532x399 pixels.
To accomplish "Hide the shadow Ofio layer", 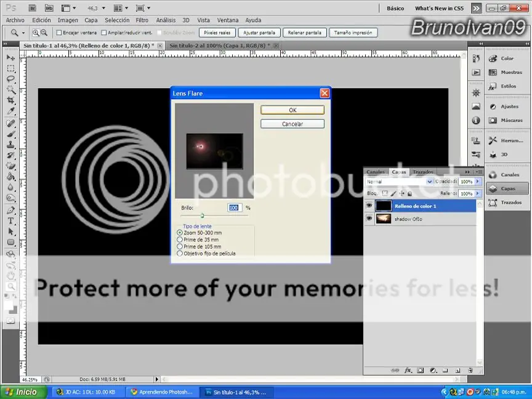I will pyautogui.click(x=369, y=219).
